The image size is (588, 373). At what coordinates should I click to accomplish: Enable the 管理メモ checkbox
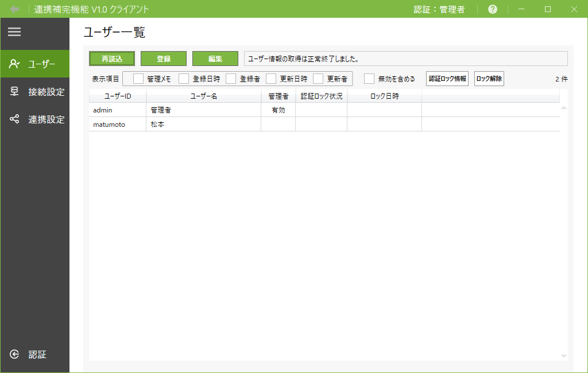tap(138, 79)
